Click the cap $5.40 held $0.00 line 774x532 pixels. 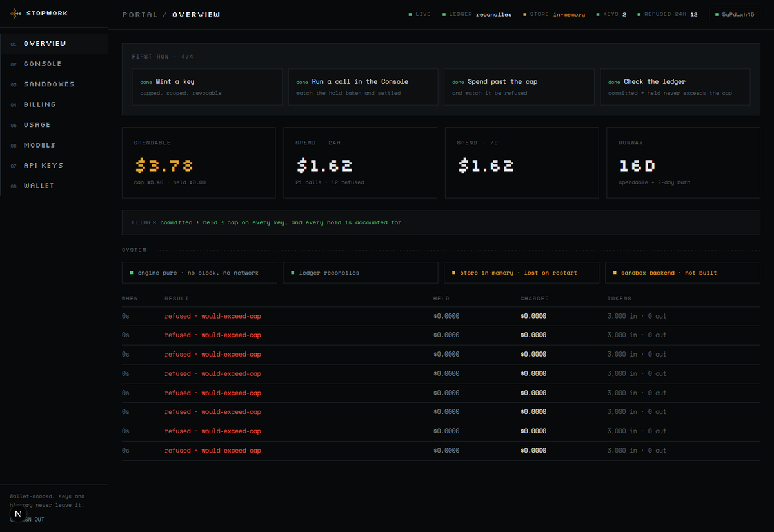coord(170,182)
